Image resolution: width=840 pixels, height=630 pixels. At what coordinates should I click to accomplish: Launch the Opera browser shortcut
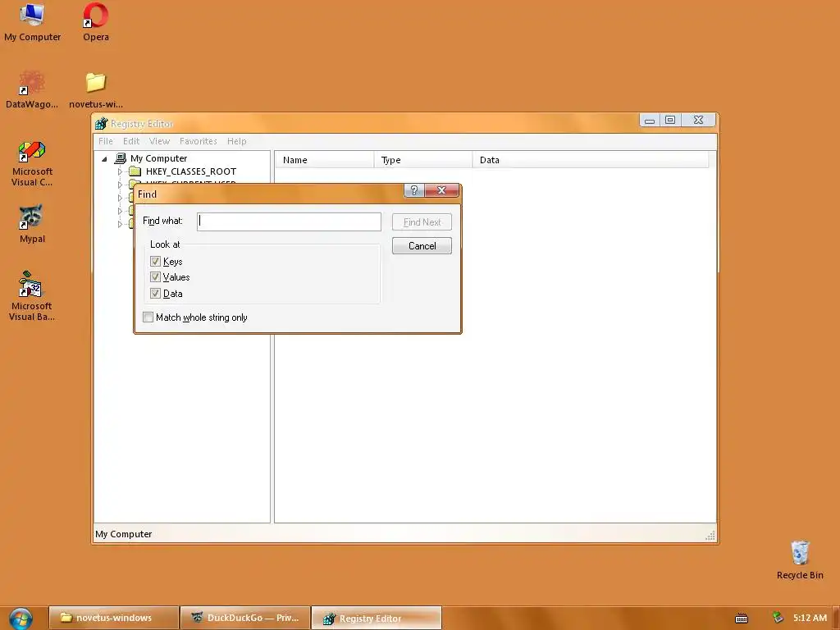click(96, 22)
